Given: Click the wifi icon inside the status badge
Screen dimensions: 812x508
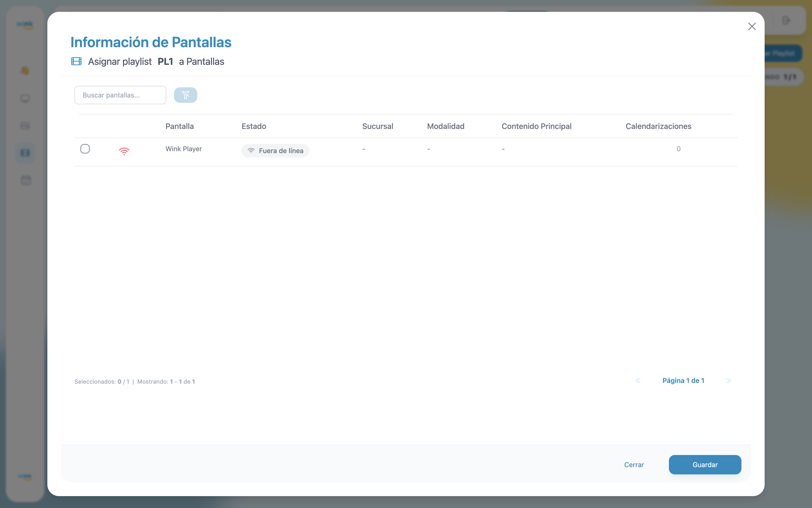Looking at the screenshot, I should [251, 150].
